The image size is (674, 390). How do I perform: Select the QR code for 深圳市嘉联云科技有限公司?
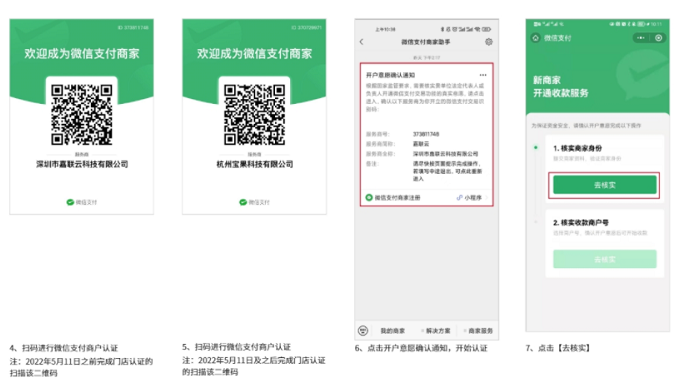click(82, 114)
